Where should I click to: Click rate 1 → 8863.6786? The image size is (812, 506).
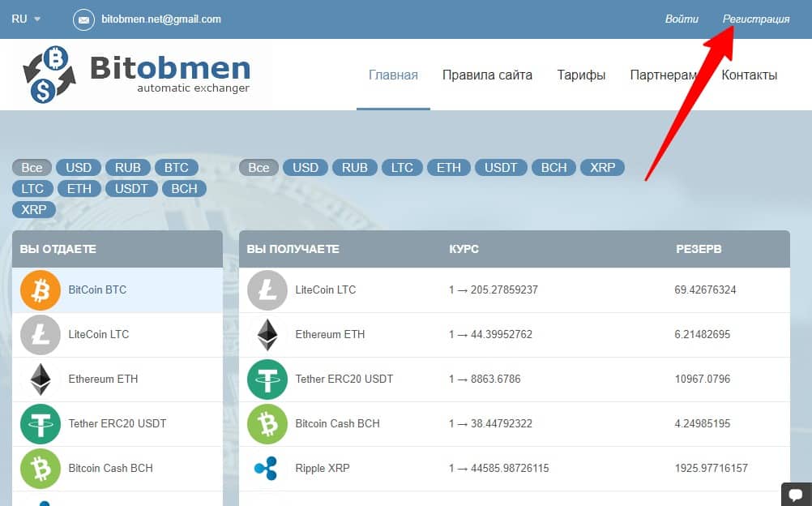point(485,379)
